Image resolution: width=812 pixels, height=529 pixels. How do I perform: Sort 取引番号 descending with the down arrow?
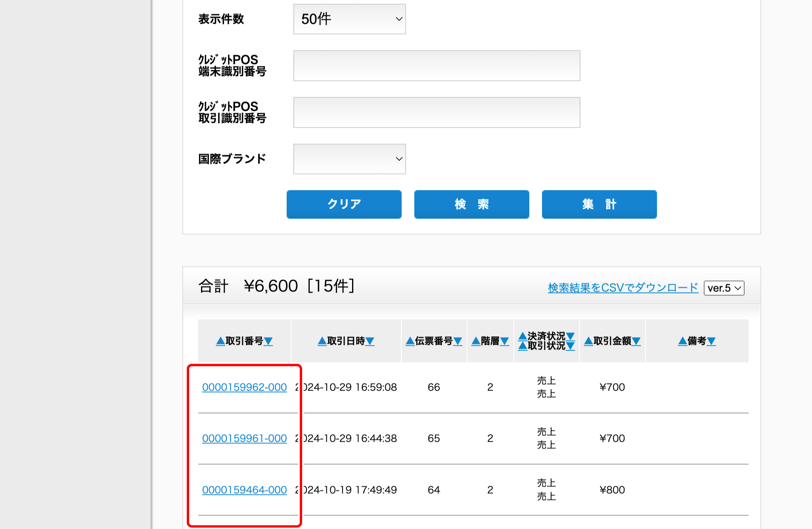coord(268,341)
